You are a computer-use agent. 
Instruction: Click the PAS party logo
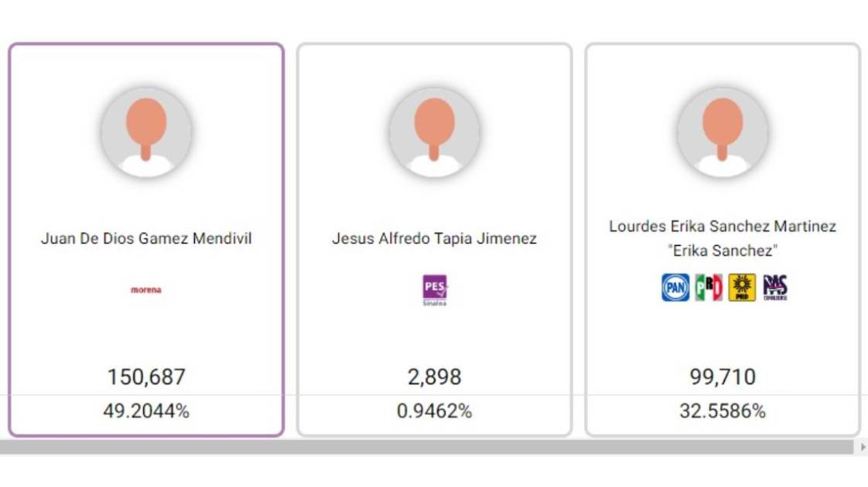pos(775,288)
